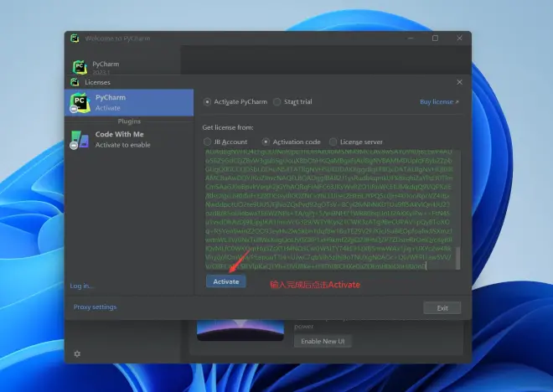Click the PyCharm product icon in Licenses list
The height and width of the screenshot is (392, 553).
pos(80,103)
